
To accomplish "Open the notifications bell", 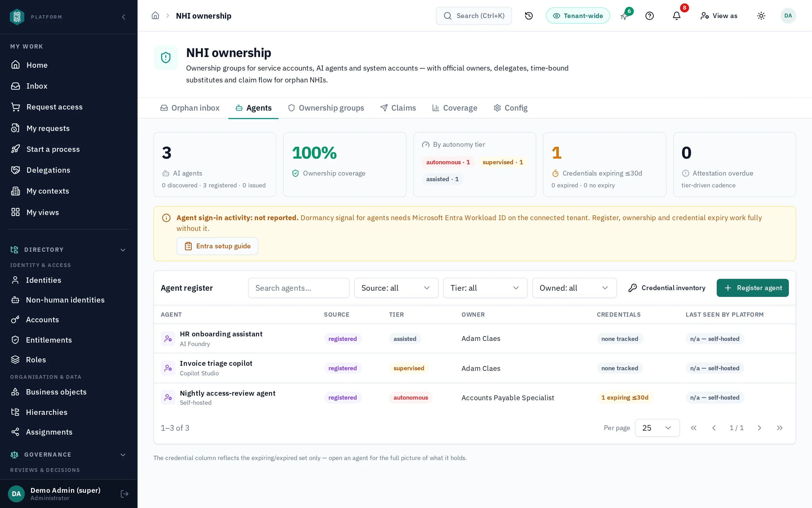I will [677, 16].
